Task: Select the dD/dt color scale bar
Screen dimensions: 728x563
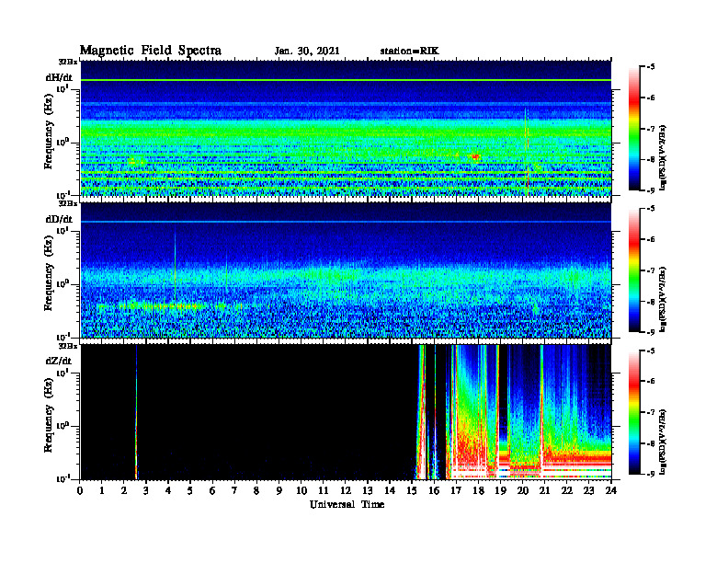Action: pyautogui.click(x=633, y=270)
